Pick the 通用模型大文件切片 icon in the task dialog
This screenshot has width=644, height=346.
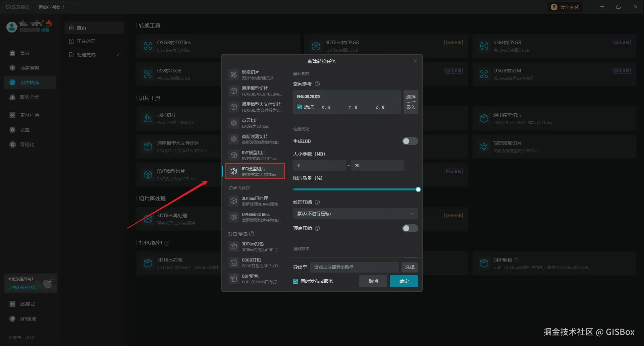point(234,107)
